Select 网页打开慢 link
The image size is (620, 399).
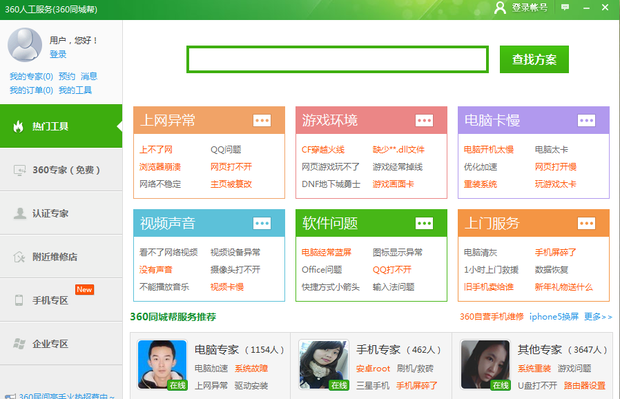[556, 167]
